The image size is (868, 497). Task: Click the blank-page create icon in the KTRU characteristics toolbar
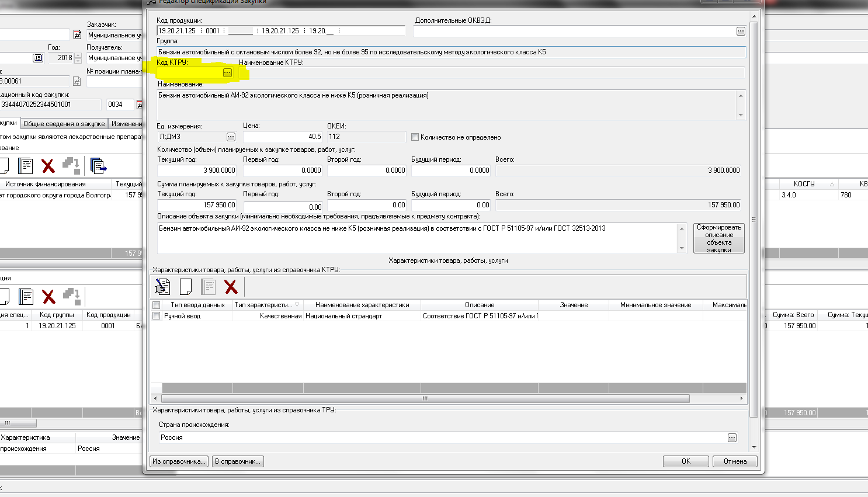click(186, 287)
